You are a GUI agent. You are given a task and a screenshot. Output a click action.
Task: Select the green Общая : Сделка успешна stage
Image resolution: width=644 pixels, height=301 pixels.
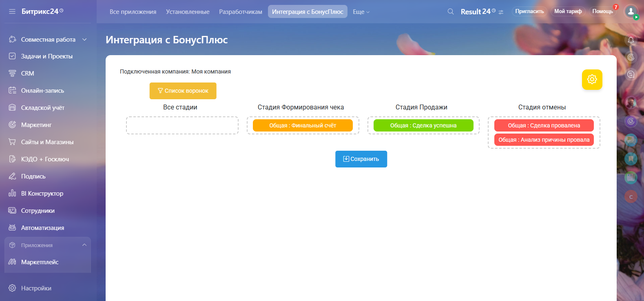click(423, 125)
